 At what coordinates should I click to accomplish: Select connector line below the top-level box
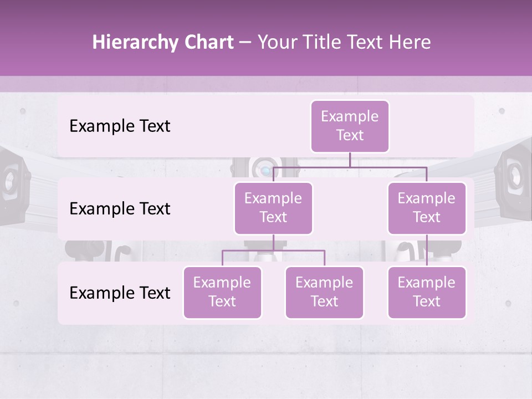coord(350,160)
